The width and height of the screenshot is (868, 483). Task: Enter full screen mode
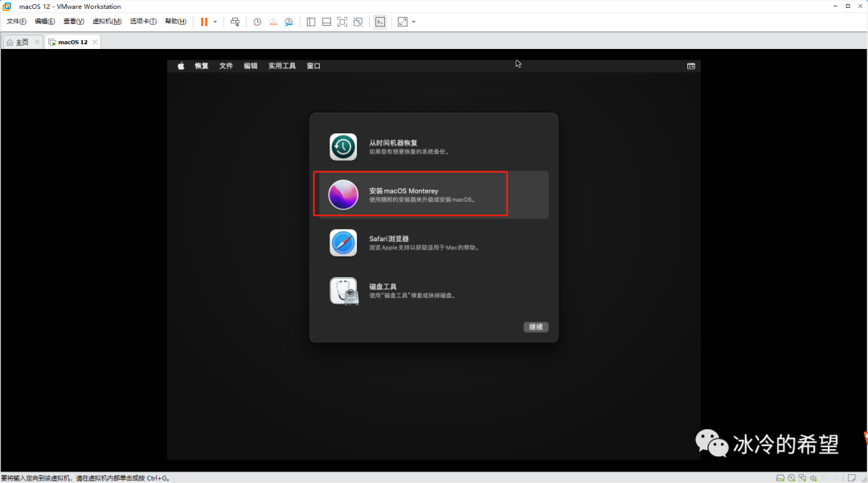tap(342, 22)
